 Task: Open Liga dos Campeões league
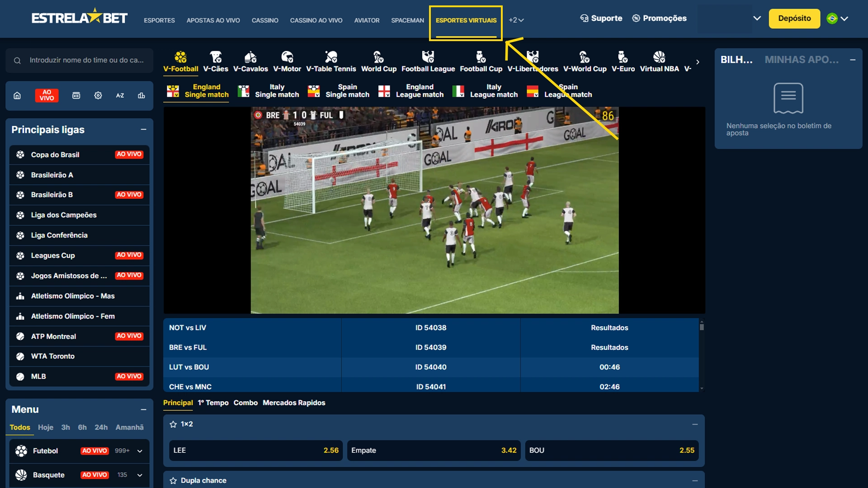pos(79,215)
